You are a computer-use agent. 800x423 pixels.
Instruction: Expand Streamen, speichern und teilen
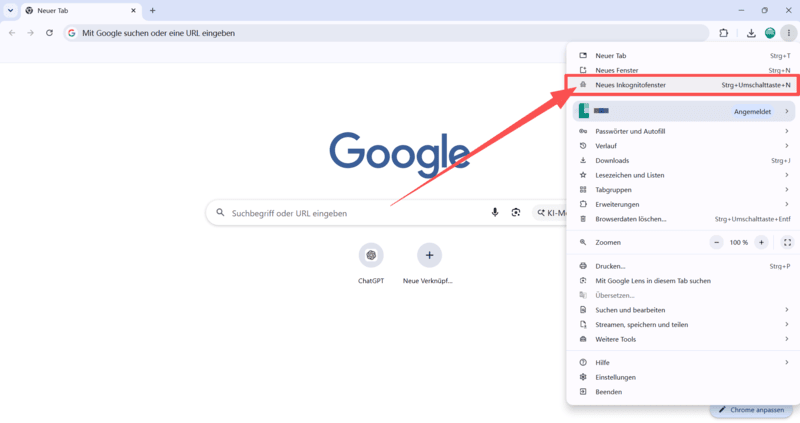tap(684, 325)
